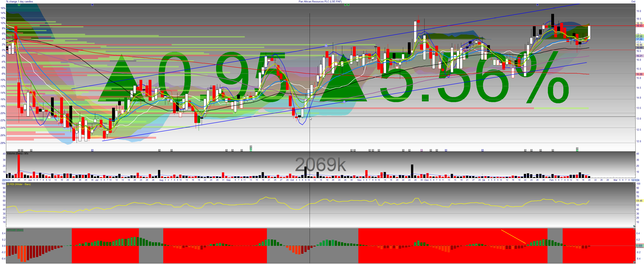Click the '% change 1 day candles' label
The height and width of the screenshot is (264, 644).
click(x=19, y=1)
